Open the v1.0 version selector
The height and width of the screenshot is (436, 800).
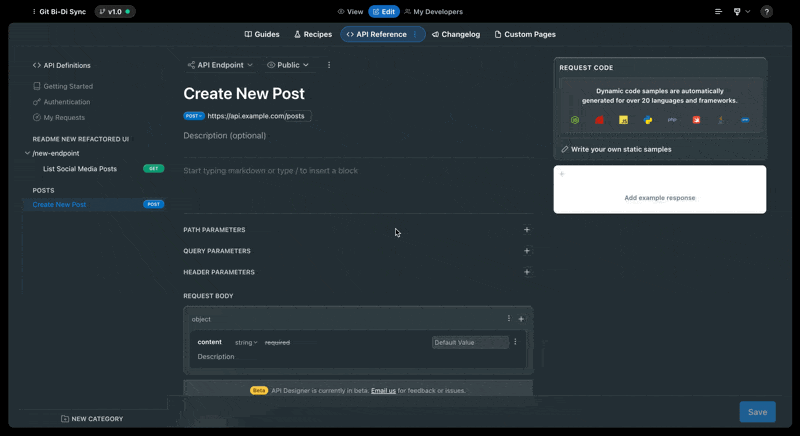click(x=115, y=12)
